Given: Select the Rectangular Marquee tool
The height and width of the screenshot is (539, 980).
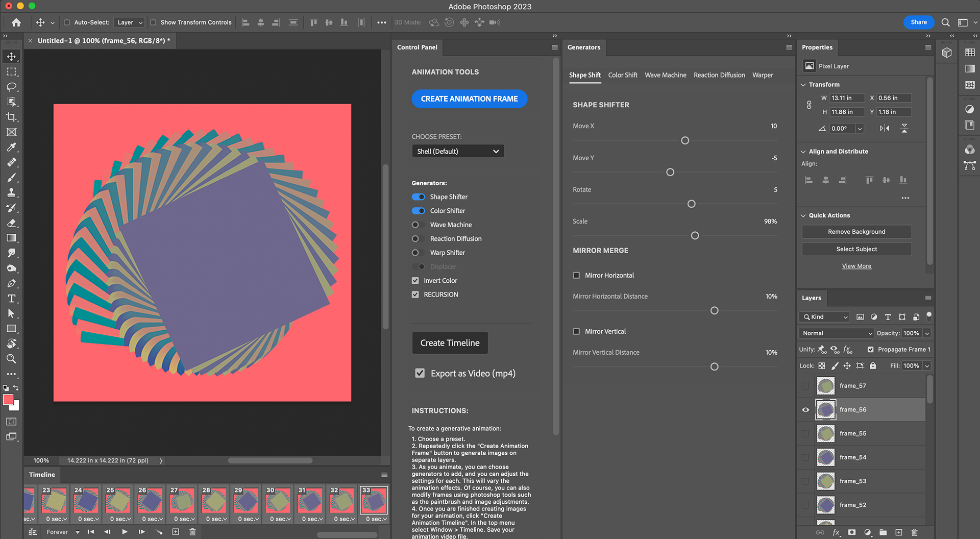Looking at the screenshot, I should click(x=11, y=72).
